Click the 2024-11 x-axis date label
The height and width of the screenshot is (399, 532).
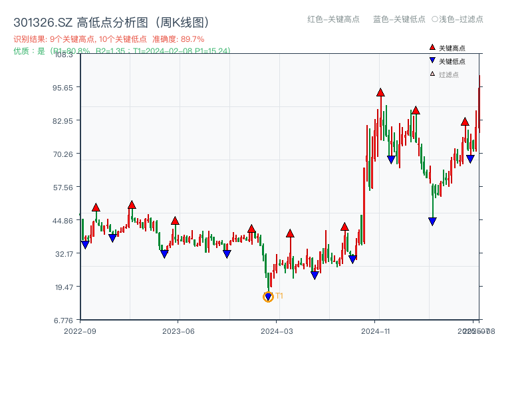376,331
